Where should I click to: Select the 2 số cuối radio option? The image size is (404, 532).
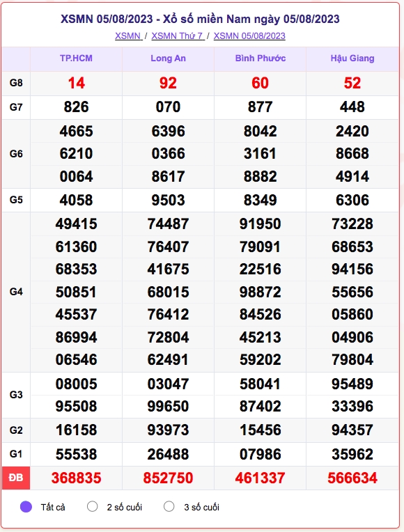93,506
